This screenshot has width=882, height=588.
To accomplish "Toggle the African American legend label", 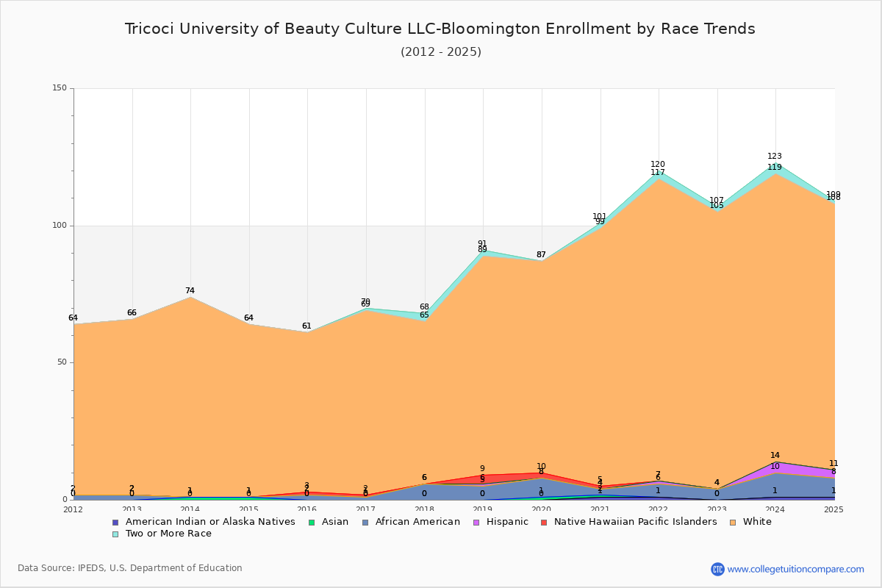I will 417,522.
